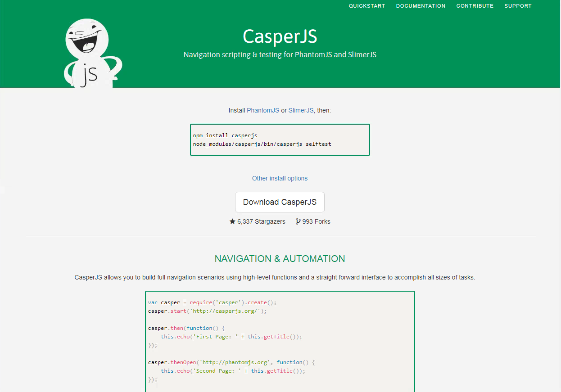Select the 993 Forks counter
The height and width of the screenshot is (392, 561).
coord(317,221)
